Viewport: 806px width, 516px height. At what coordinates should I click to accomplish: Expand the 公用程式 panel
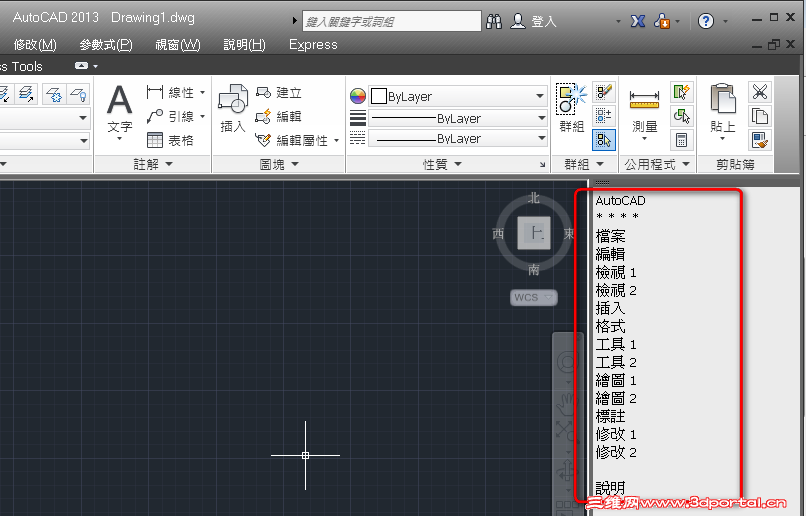(657, 164)
